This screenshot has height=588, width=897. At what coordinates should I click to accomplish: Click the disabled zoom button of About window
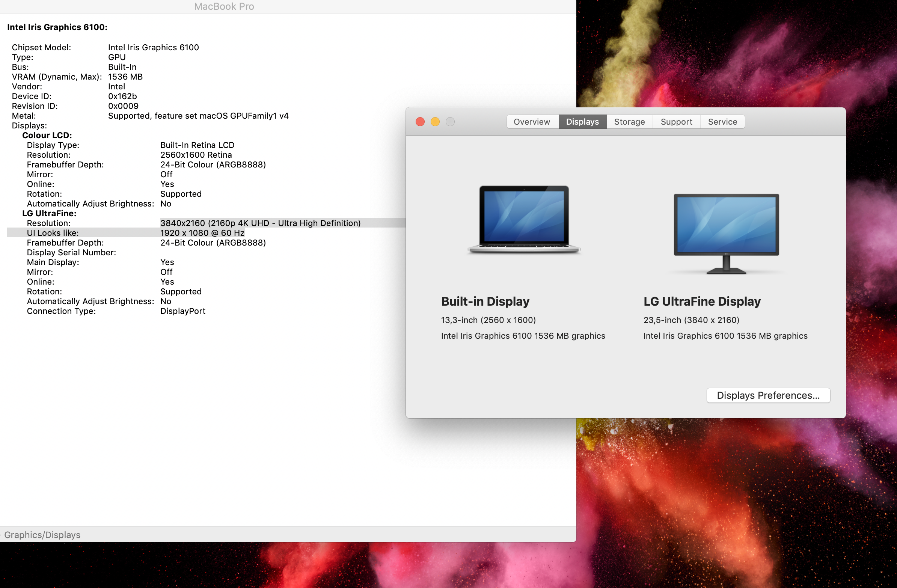click(x=450, y=122)
